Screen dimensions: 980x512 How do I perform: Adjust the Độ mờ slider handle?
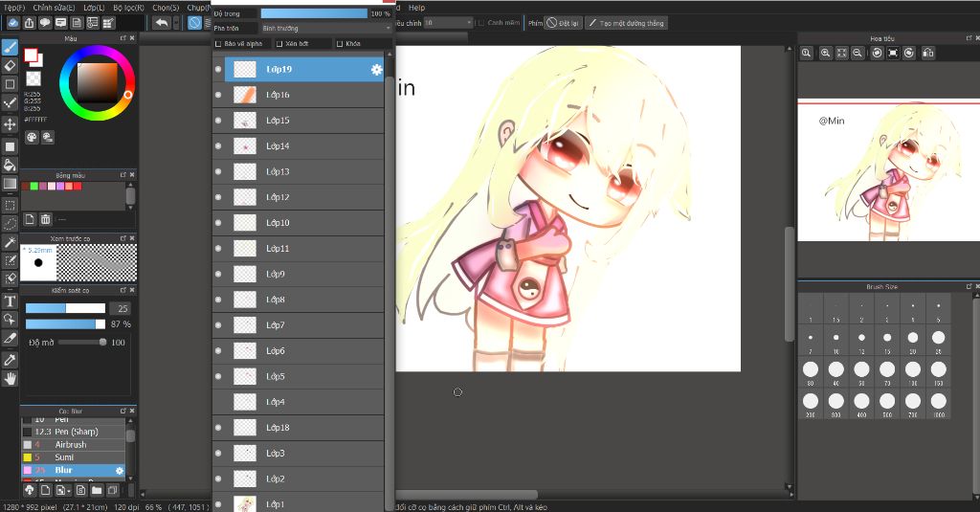pyautogui.click(x=102, y=342)
